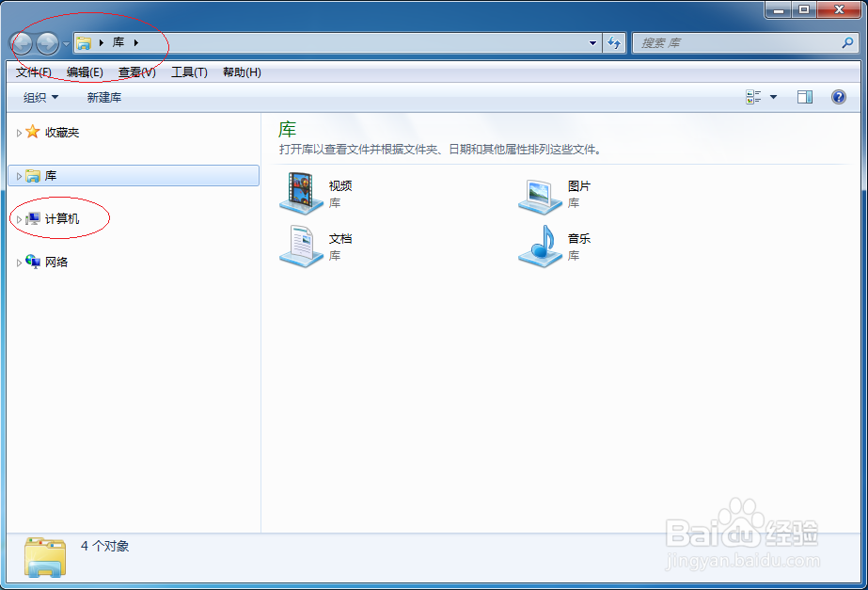Open the address bar history dropdown
This screenshot has width=868, height=590.
(592, 42)
